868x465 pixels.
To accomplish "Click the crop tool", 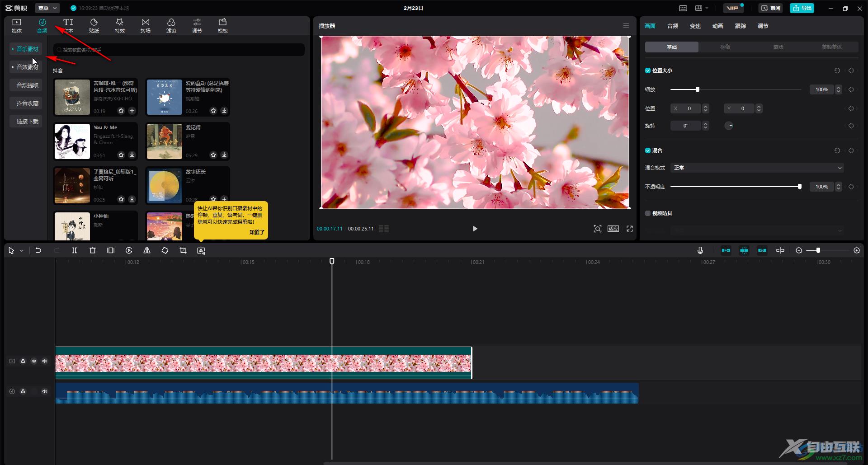I will click(183, 250).
